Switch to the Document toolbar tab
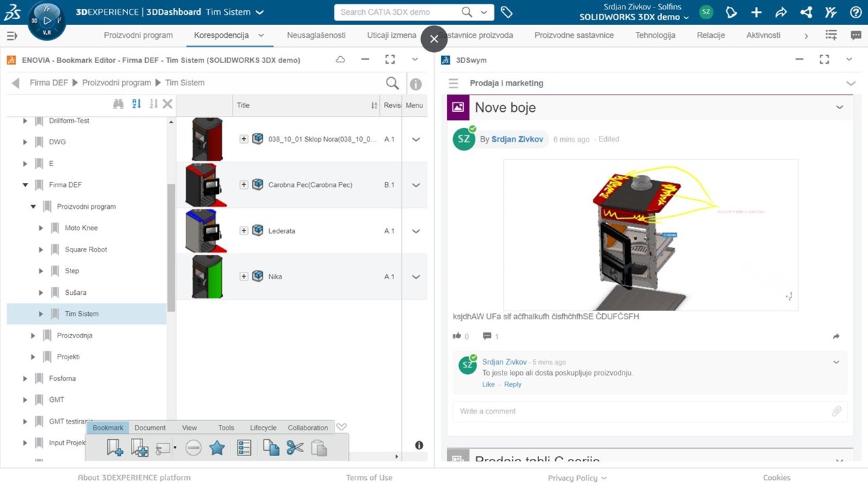868x488 pixels. tap(149, 427)
